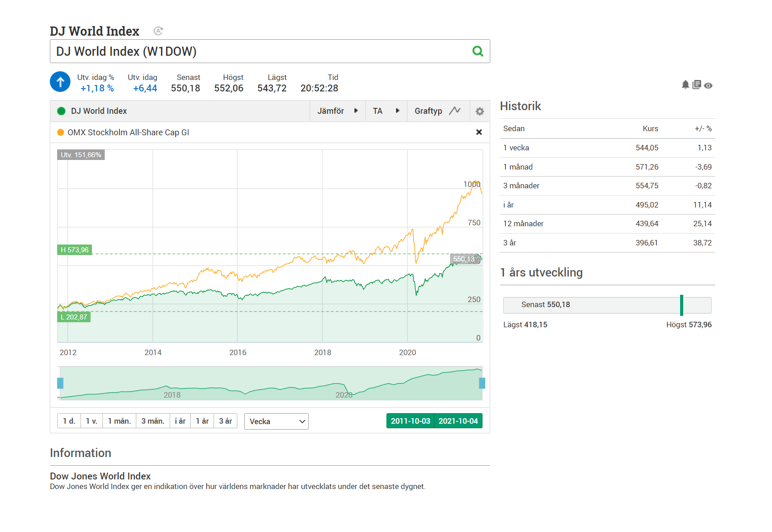Open the news documents icon
This screenshot has width=772, height=532.
tap(697, 85)
